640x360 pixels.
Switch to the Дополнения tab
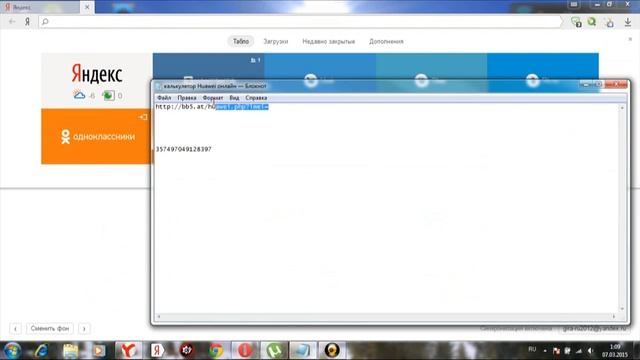(386, 41)
